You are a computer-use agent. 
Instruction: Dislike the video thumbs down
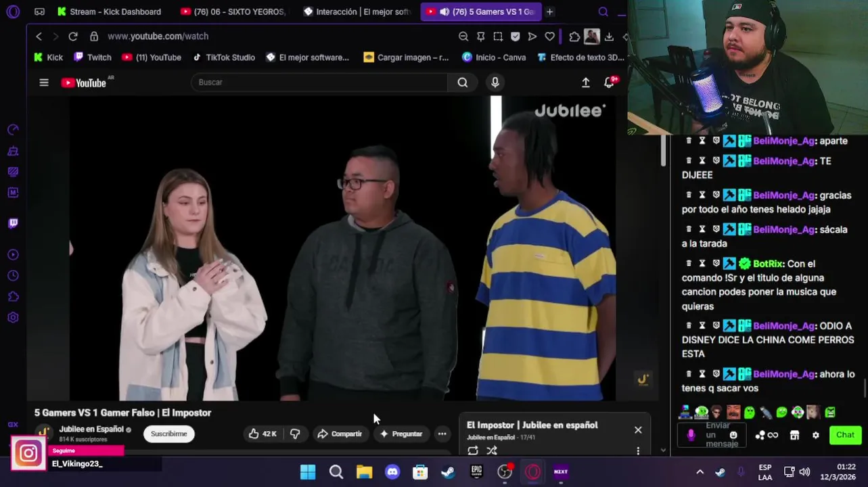click(295, 434)
